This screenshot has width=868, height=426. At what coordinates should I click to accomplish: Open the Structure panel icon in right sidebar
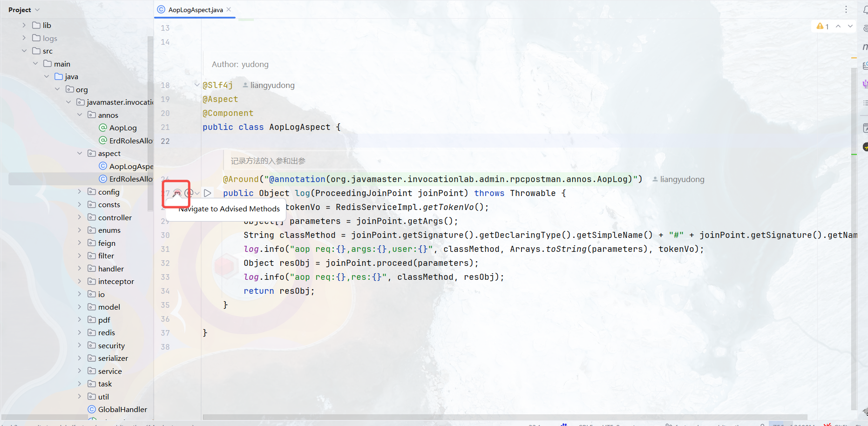click(865, 102)
